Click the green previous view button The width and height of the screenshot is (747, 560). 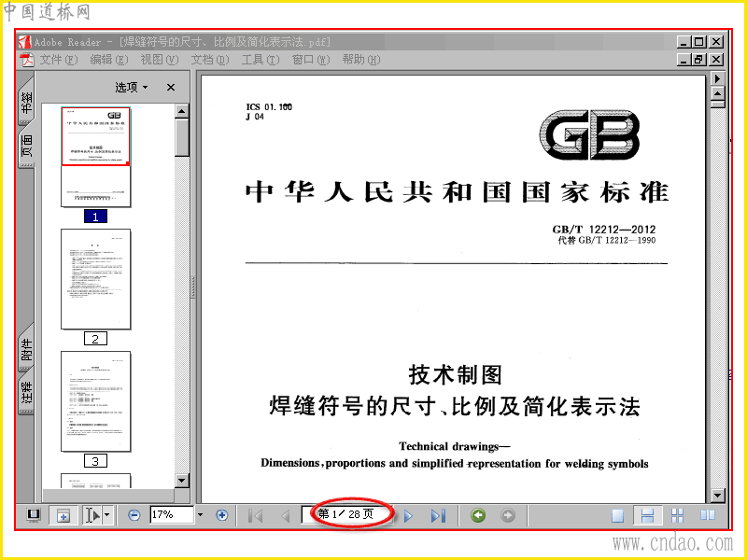(478, 515)
